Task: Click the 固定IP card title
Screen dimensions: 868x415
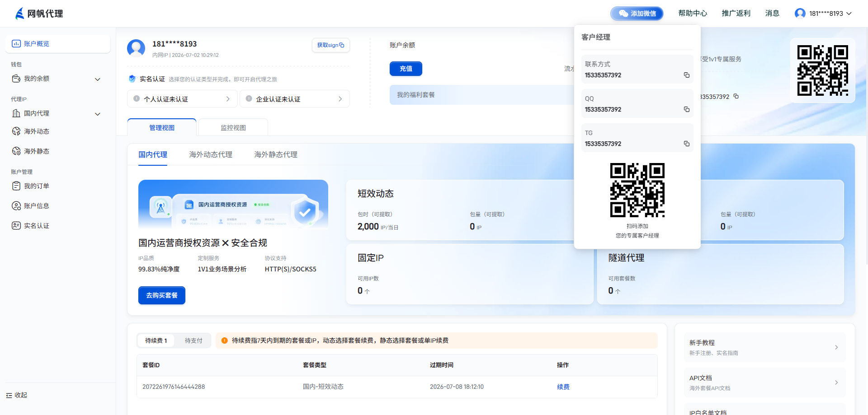Action: 371,258
